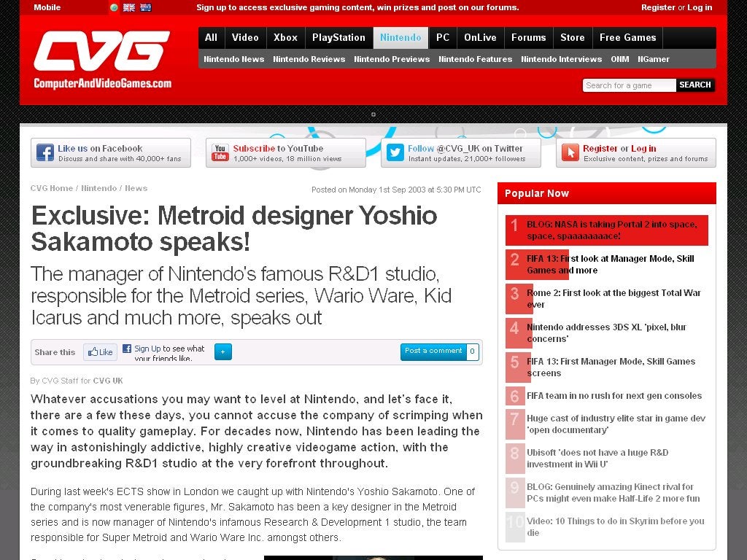Open NASA Portal 2 blog story
The width and height of the screenshot is (747, 560).
(x=612, y=230)
